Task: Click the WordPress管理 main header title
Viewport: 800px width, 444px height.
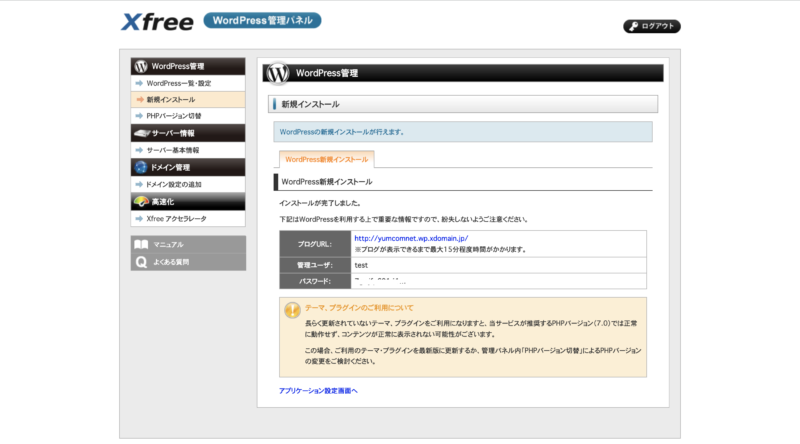Action: click(x=327, y=73)
